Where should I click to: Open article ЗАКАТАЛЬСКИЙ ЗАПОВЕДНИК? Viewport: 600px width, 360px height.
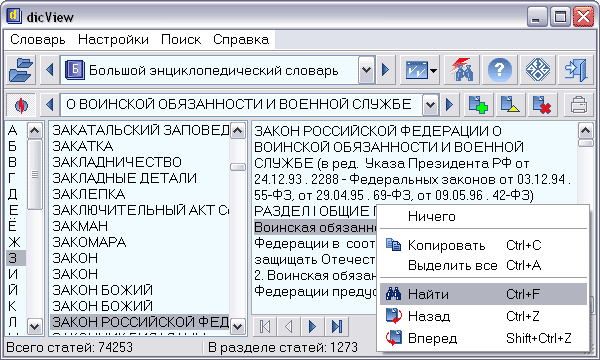click(140, 130)
